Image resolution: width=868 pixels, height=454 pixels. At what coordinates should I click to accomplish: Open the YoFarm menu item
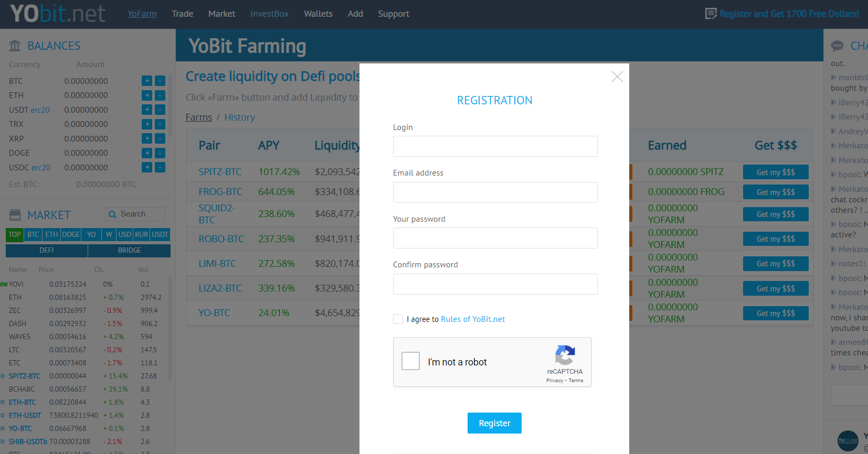pyautogui.click(x=142, y=14)
